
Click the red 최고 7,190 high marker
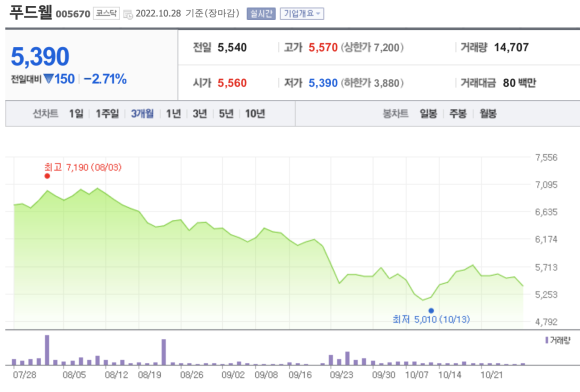(47, 176)
